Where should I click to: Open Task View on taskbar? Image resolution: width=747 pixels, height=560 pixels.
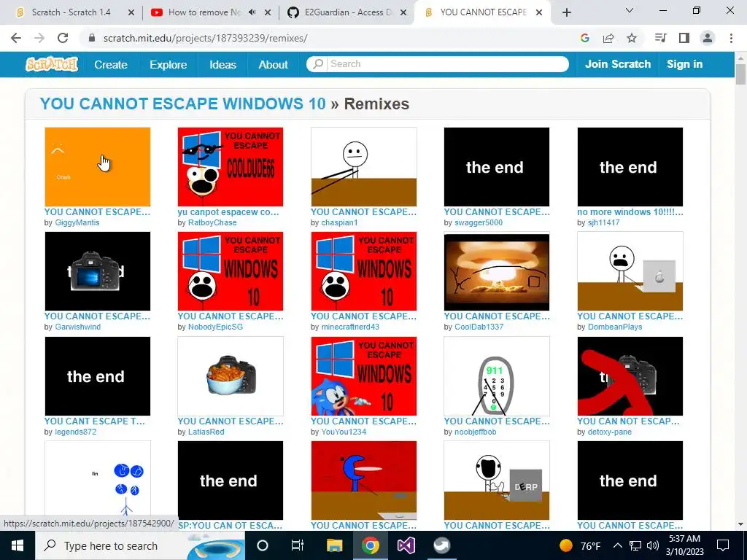point(298,545)
